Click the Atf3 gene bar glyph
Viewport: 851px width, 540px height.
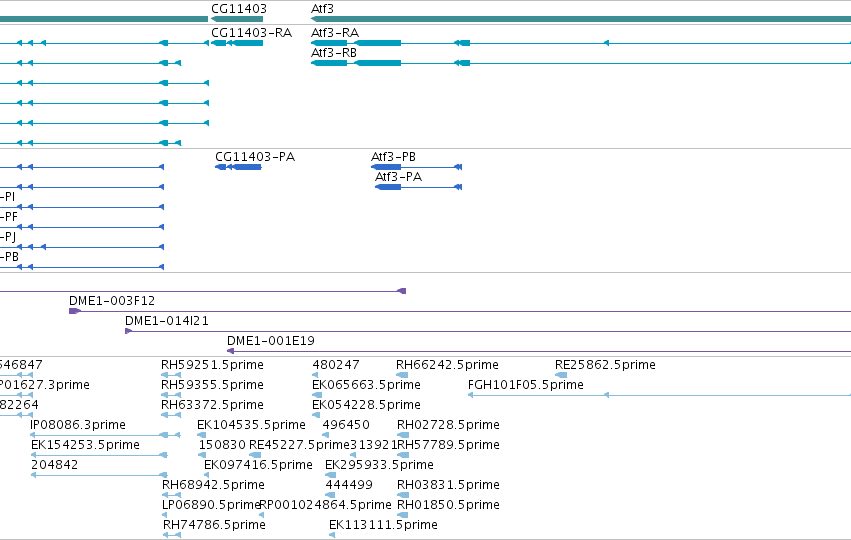point(581,19)
